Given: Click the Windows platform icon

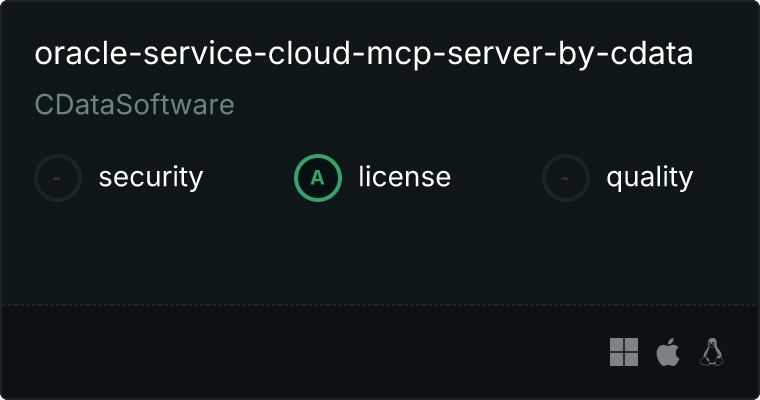Looking at the screenshot, I should (x=624, y=352).
